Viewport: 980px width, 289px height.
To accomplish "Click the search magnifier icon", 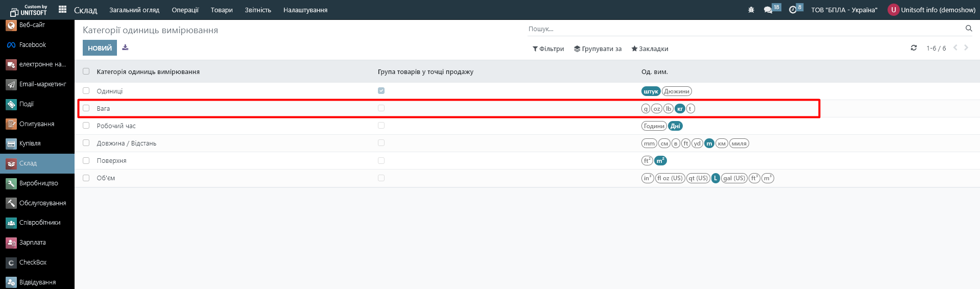I will click(x=968, y=29).
